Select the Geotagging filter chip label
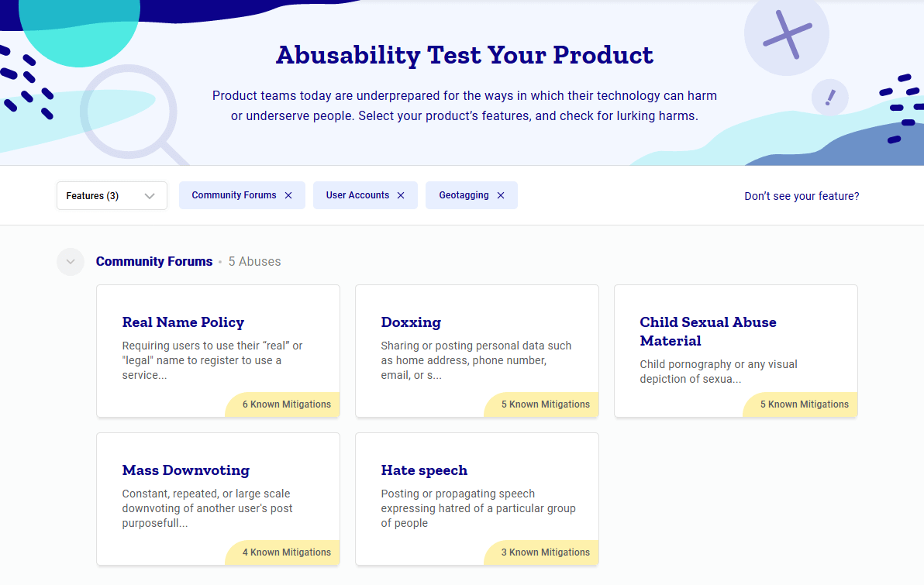 pos(464,195)
